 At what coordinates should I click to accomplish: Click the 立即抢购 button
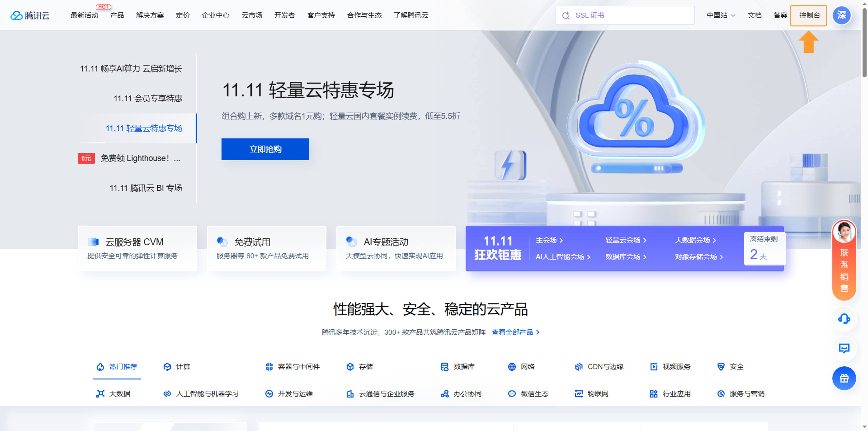pos(265,149)
